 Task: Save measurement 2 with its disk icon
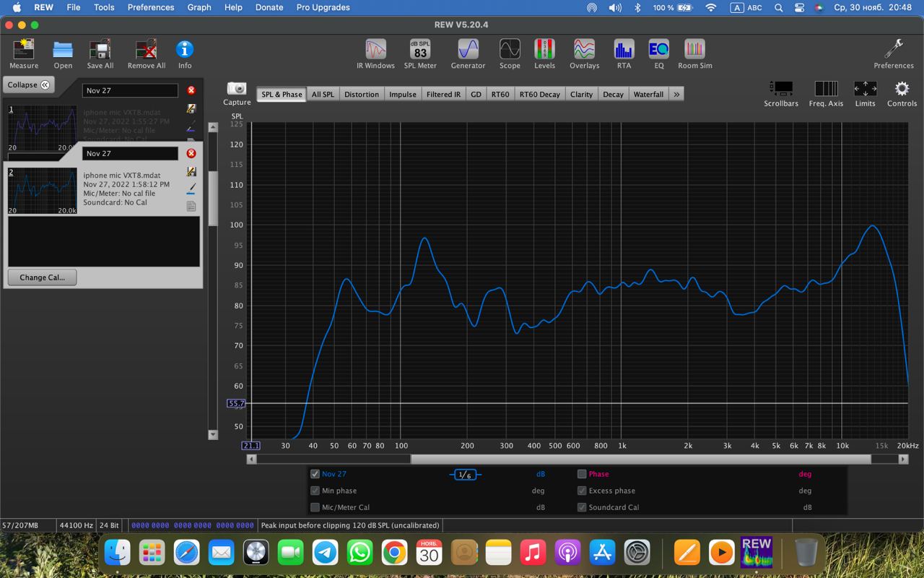click(191, 171)
